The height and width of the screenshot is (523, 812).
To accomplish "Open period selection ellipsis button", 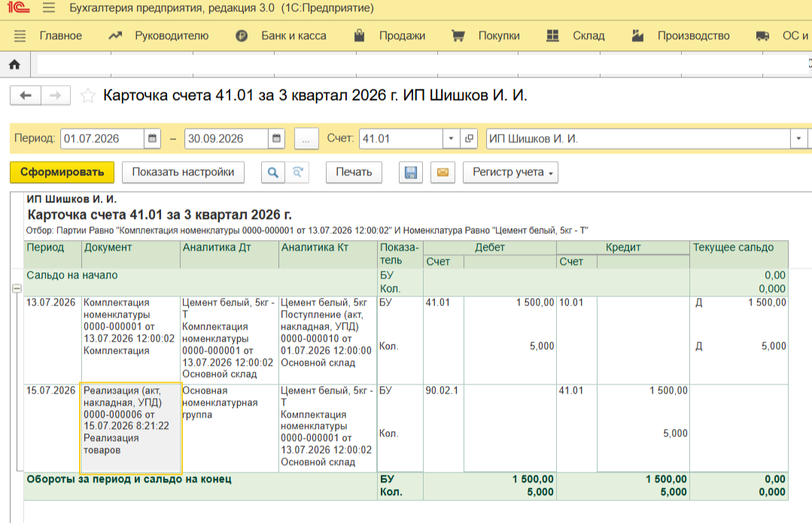I will pos(306,138).
